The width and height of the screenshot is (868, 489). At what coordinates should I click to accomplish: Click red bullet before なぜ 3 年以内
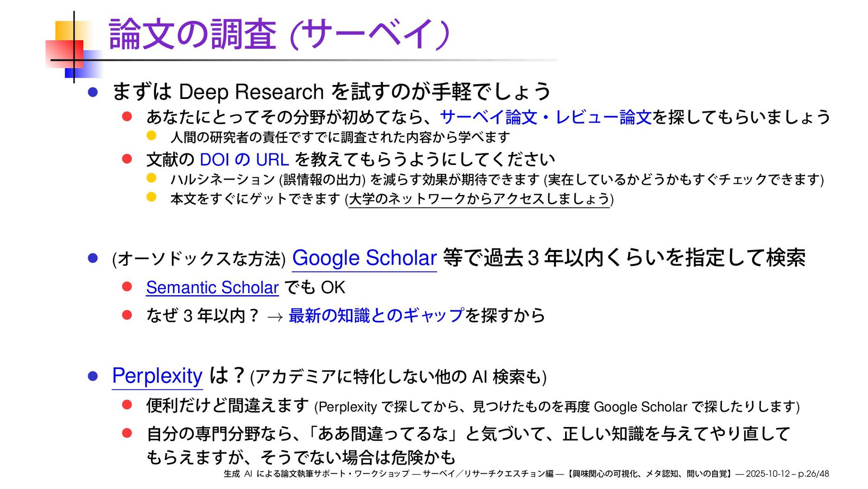pyautogui.click(x=127, y=315)
